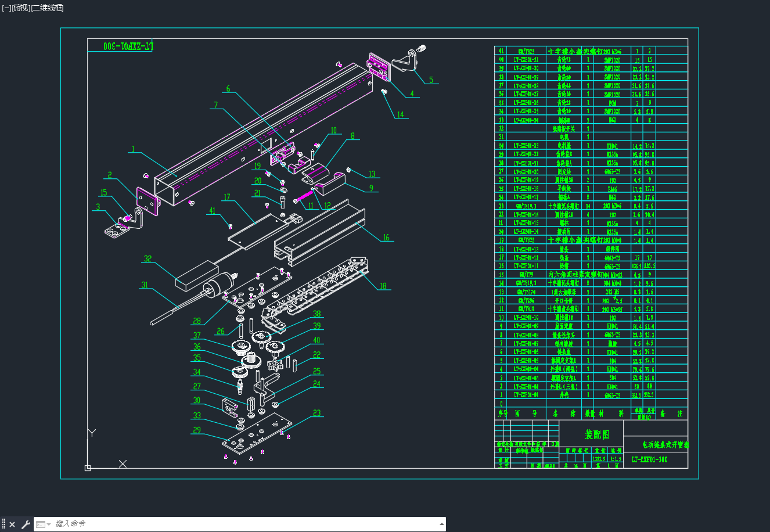The height and width of the screenshot is (532, 770).
Task: Select callout number 6 in the exploded view
Action: (228, 89)
